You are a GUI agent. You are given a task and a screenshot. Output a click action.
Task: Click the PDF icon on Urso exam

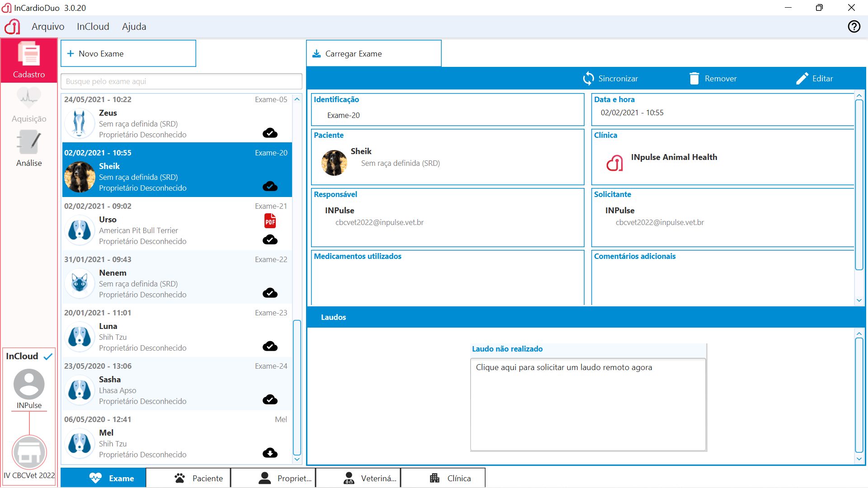pos(270,221)
